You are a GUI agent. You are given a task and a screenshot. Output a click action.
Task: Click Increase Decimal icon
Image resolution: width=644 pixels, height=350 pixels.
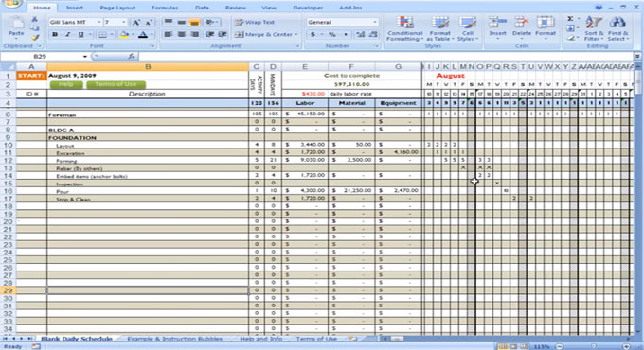pyautogui.click(x=360, y=35)
